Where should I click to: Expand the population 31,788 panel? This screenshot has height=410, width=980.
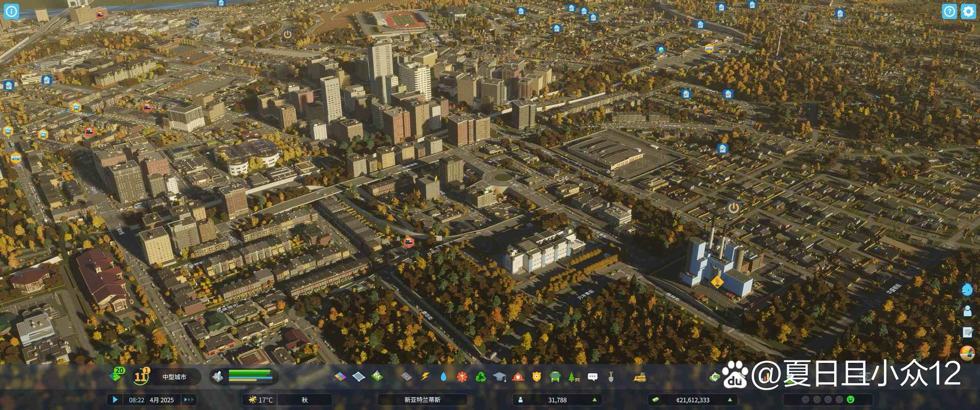[x=557, y=400]
